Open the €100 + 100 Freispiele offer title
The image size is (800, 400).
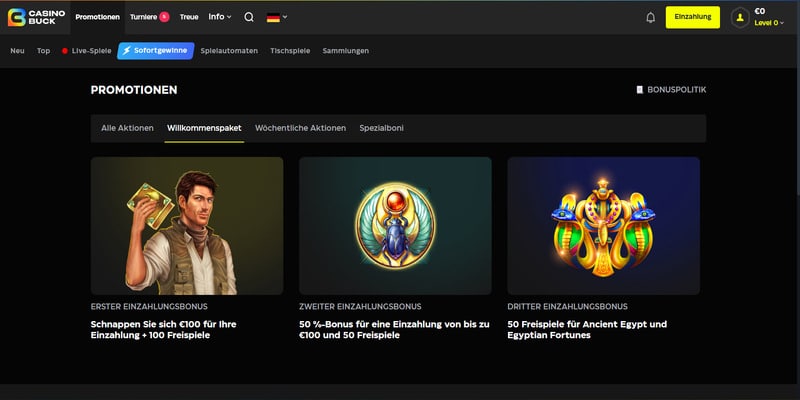pyautogui.click(x=163, y=330)
